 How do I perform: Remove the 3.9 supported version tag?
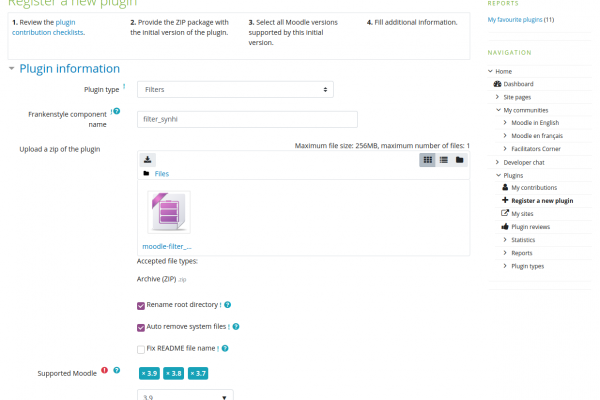[x=149, y=373]
